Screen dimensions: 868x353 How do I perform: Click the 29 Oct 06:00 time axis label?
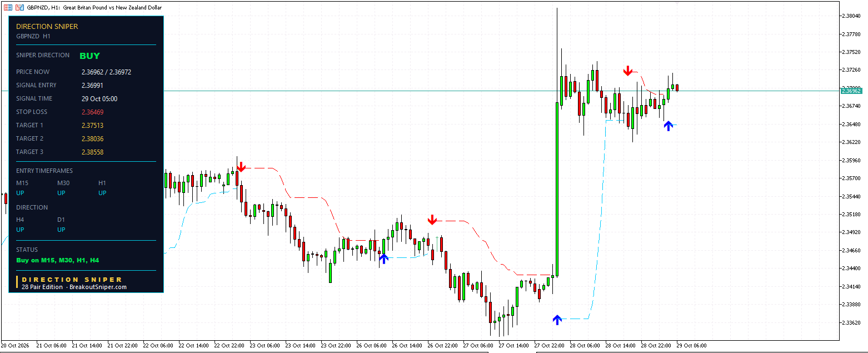[x=691, y=345]
